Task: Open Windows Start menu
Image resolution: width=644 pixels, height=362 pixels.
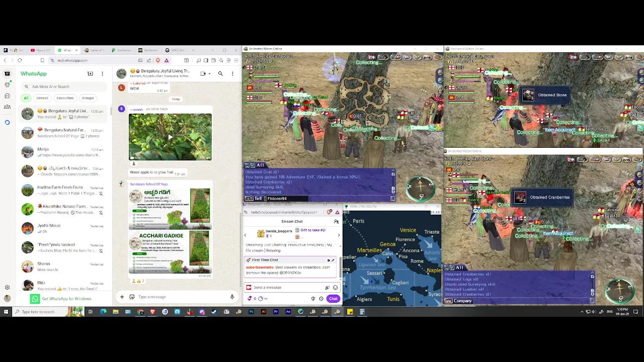Action: pyautogui.click(x=6, y=312)
